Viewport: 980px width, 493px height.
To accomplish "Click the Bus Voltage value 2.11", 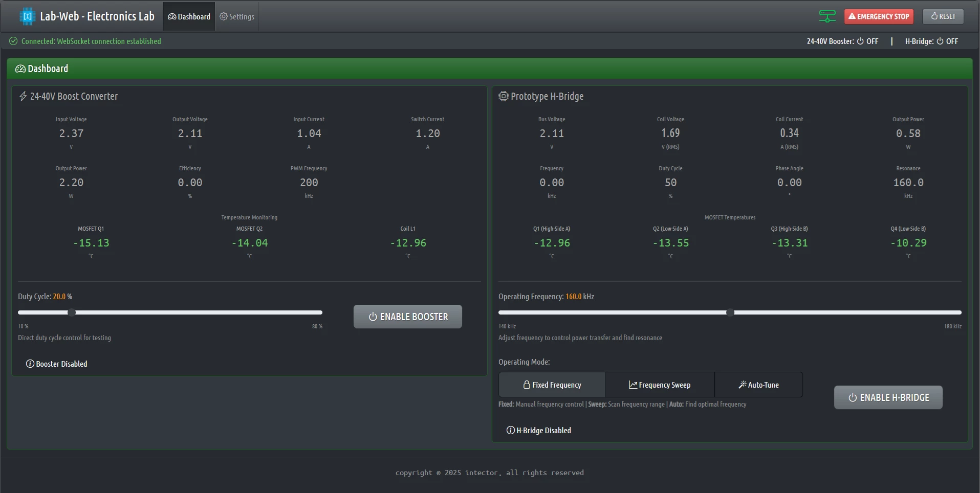I will [x=552, y=133].
